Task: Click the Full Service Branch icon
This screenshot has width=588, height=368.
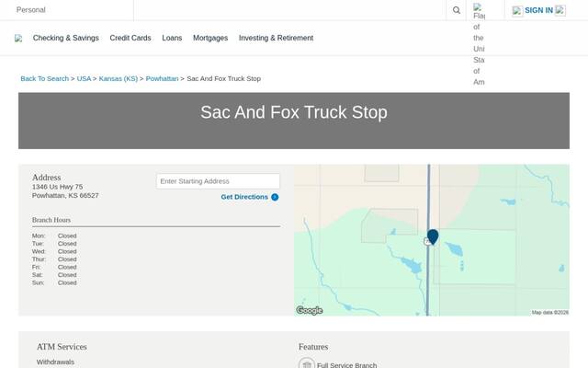Action: click(x=307, y=364)
